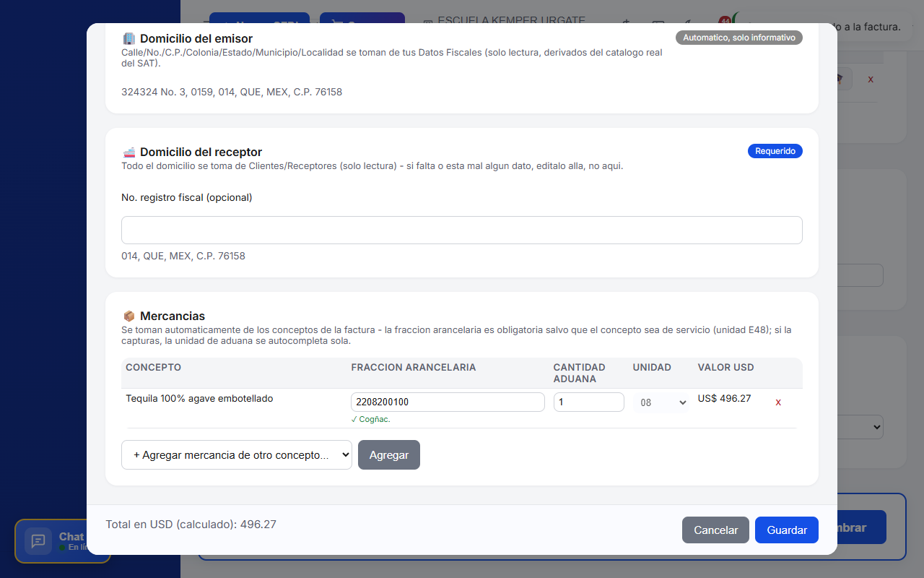Screen dimensions: 924x578
Task: Click the Cantidad aduana input field
Action: pyautogui.click(x=589, y=402)
